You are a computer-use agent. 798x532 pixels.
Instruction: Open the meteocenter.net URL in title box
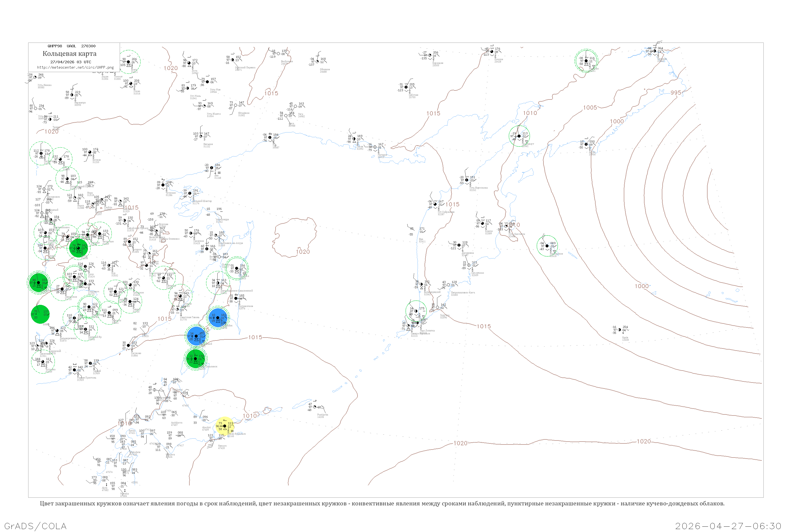(x=75, y=67)
